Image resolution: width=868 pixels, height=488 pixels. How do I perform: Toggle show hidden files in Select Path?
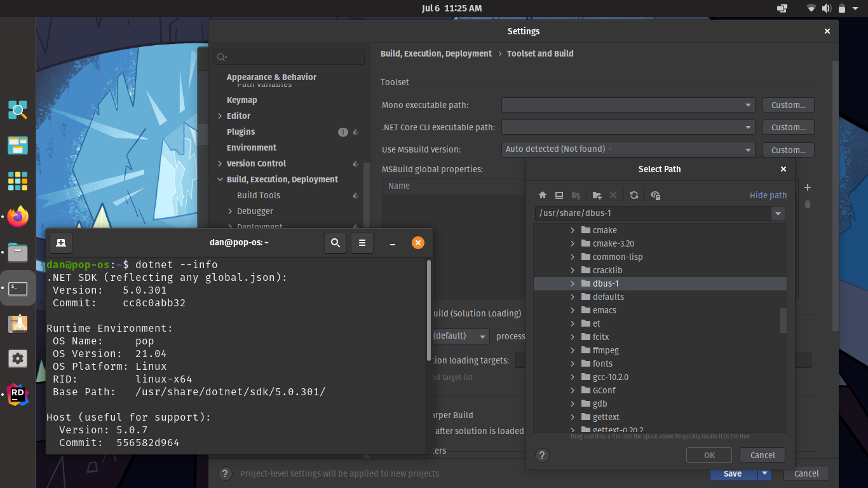(x=656, y=195)
